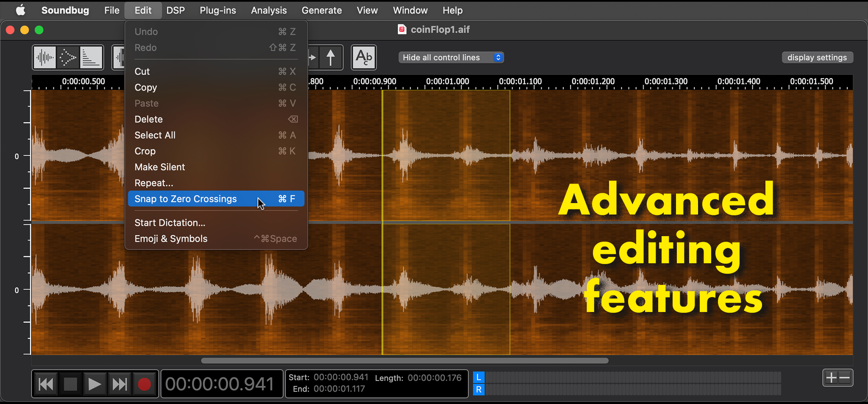Open the Generate menu
868x404 pixels.
(322, 10)
